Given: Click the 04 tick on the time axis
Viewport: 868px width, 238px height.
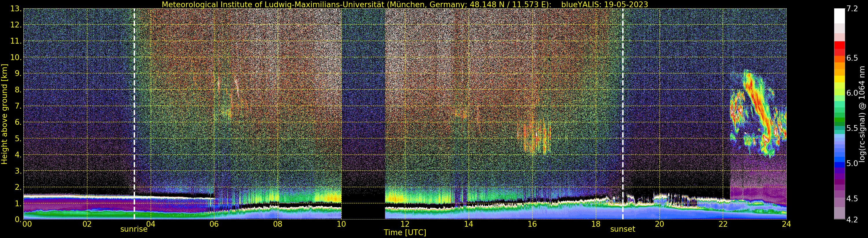Looking at the screenshot, I should click(x=151, y=224).
